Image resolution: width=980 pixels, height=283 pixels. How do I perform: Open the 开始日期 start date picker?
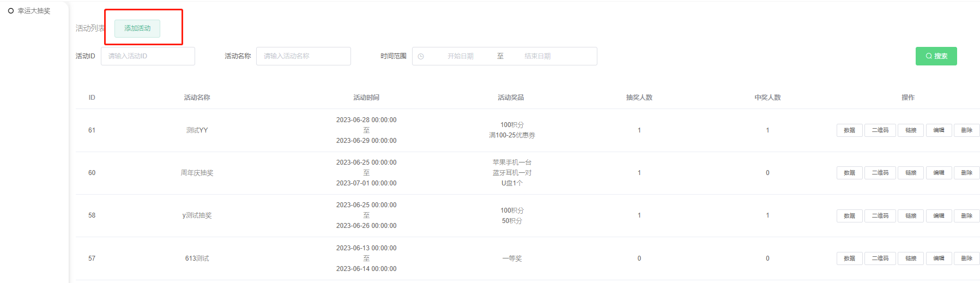tap(460, 56)
